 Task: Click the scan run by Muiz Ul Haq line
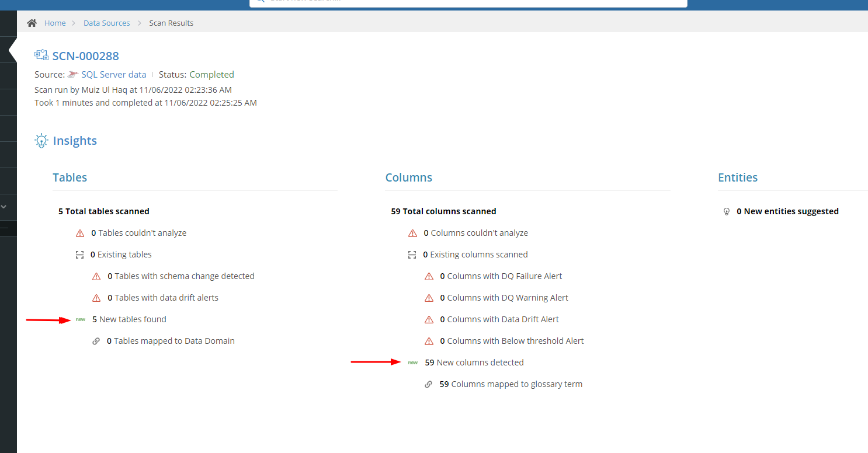(133, 90)
